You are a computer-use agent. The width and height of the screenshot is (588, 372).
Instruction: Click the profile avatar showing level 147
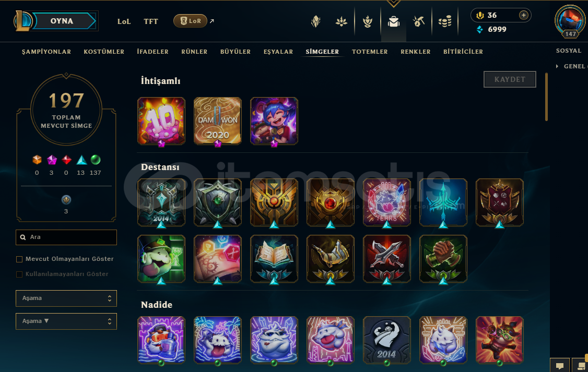point(570,21)
